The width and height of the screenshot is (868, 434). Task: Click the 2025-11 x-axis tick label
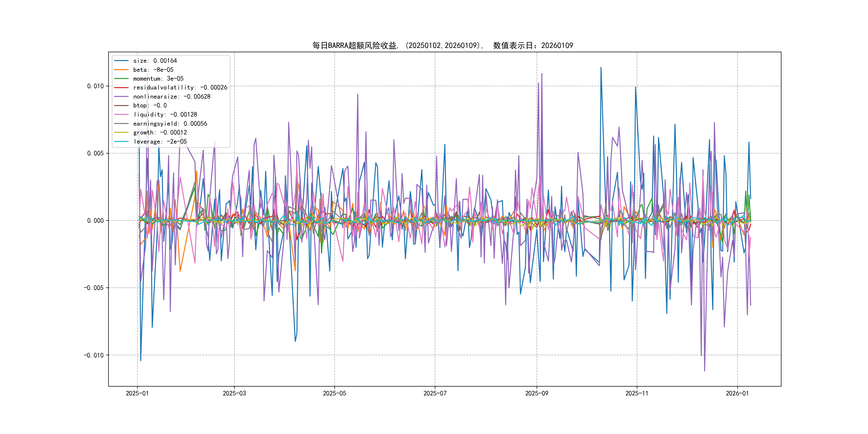(637, 394)
